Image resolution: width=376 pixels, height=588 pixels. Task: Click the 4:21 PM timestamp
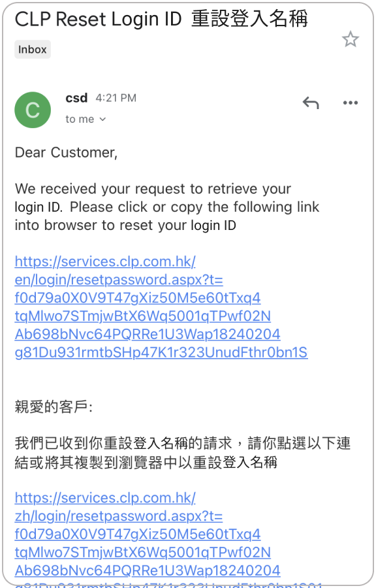[x=116, y=98]
